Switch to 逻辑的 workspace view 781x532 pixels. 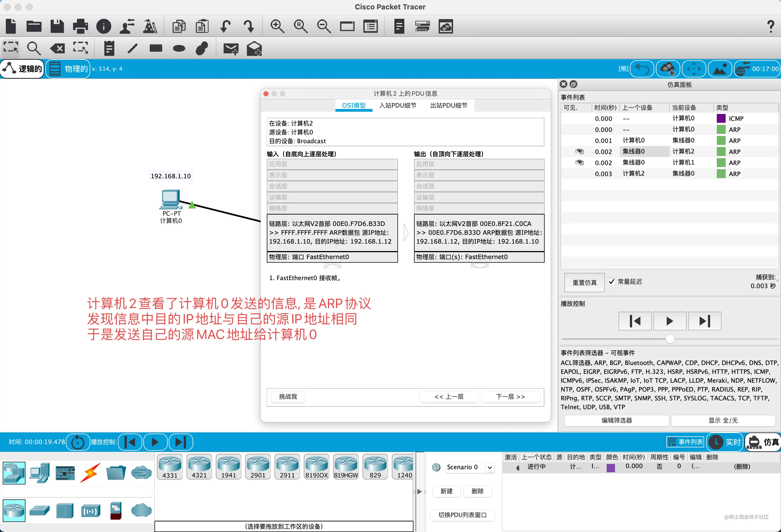tap(22, 69)
